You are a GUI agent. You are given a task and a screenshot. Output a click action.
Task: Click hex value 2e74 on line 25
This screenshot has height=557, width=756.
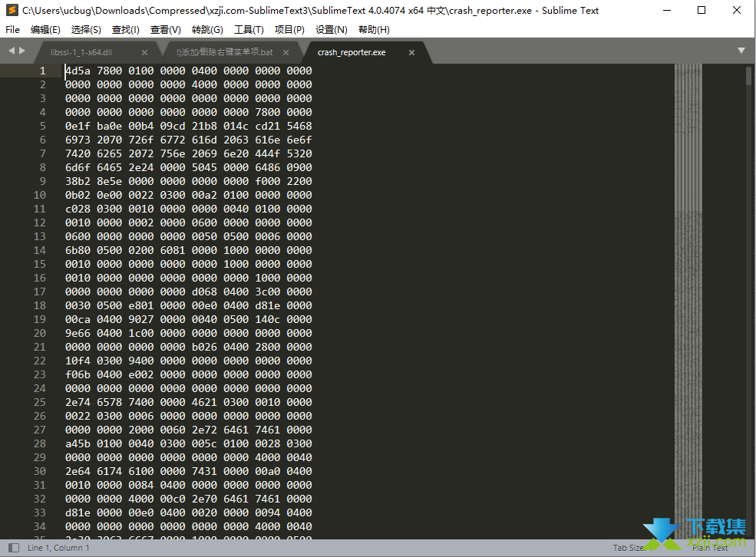78,402
